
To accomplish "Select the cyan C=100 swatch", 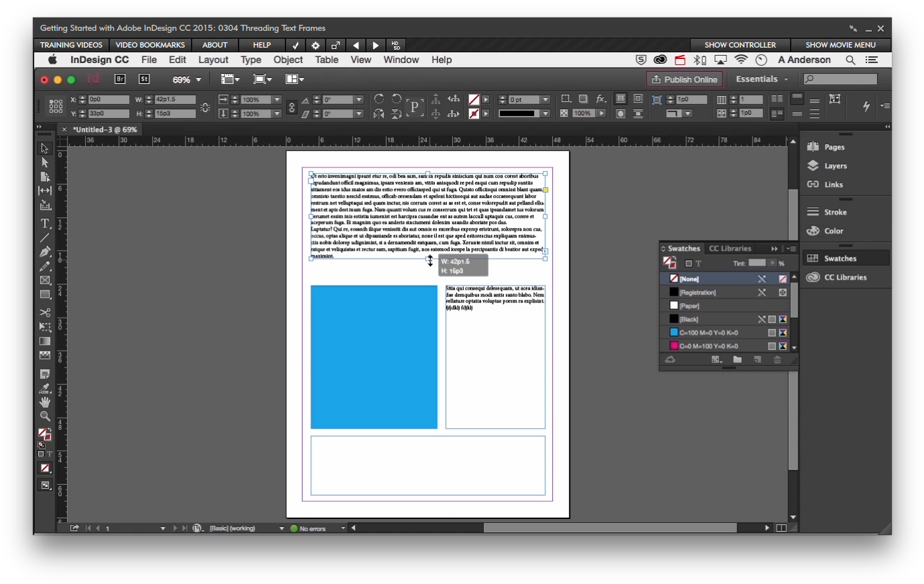I will click(704, 332).
